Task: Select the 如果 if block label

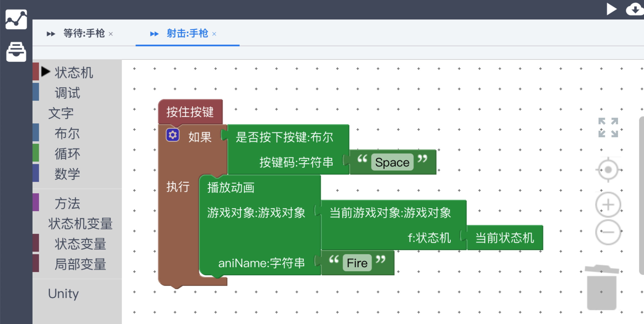Action: coord(200,137)
